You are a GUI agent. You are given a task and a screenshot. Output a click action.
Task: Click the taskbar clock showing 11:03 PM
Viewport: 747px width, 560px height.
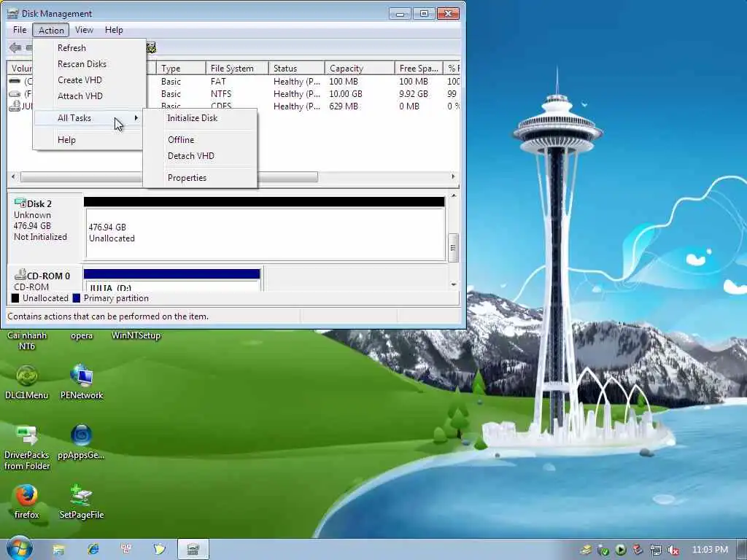(710, 550)
